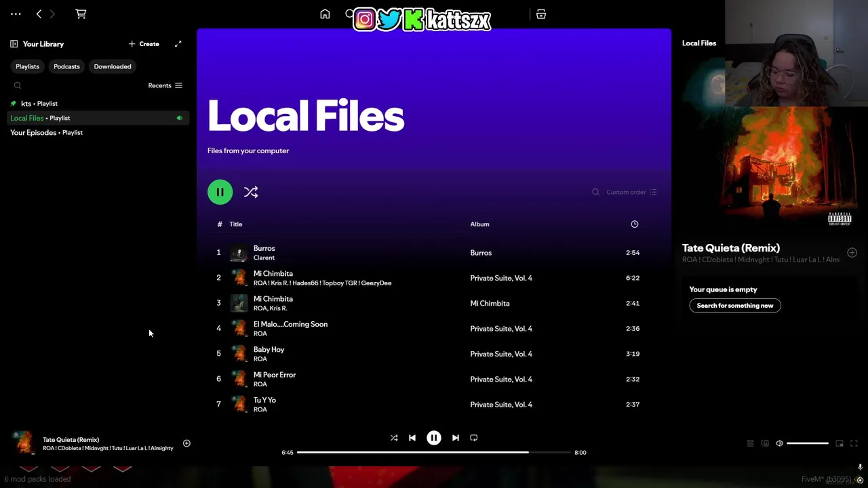Click Local Files header in right panel
Viewport: 868px width, 488px height.
[699, 43]
